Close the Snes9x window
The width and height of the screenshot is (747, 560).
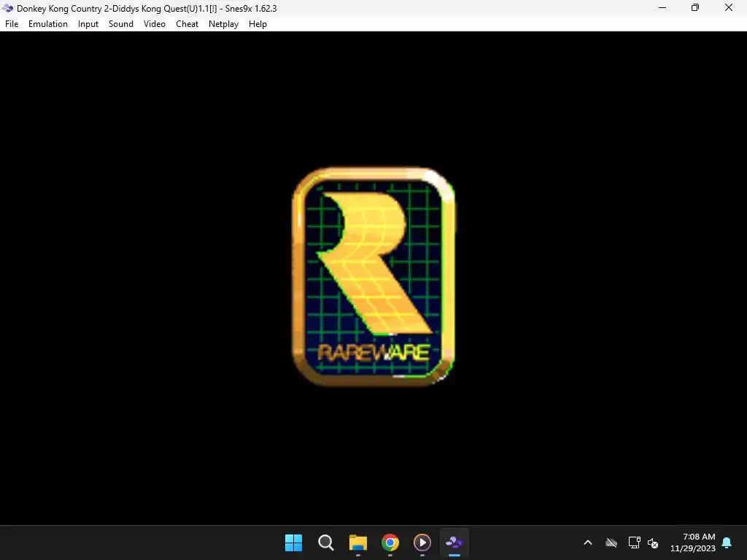tap(729, 7)
